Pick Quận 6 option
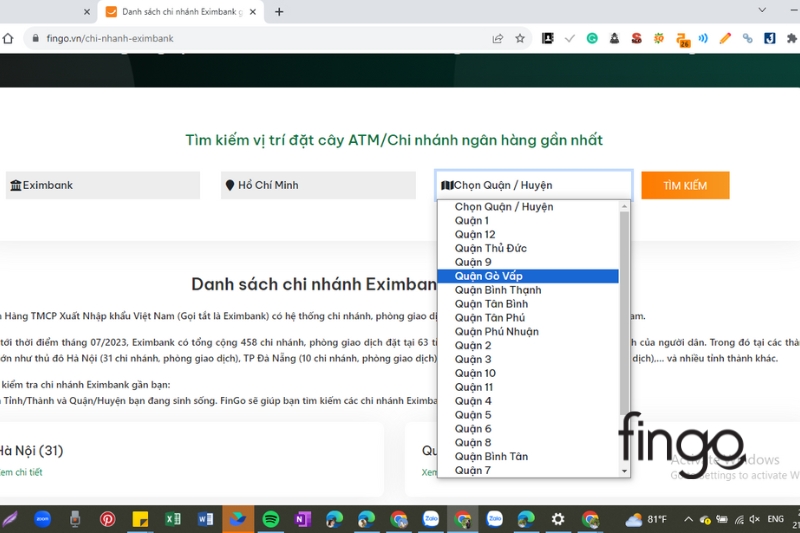Image resolution: width=800 pixels, height=533 pixels. (528, 428)
